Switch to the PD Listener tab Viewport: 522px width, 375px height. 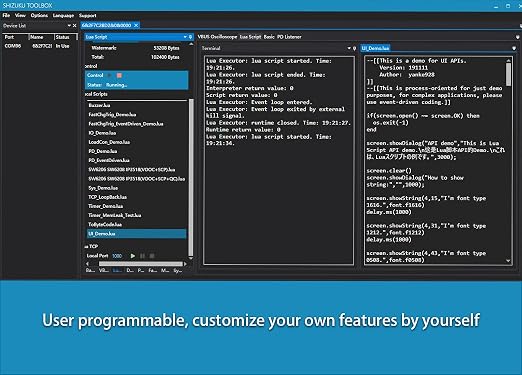click(x=289, y=37)
